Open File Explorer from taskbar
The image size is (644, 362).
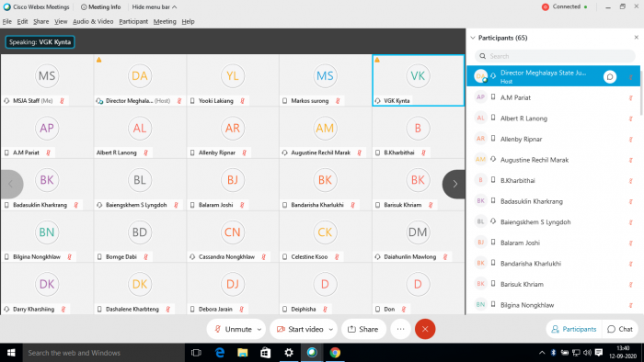pos(242,353)
